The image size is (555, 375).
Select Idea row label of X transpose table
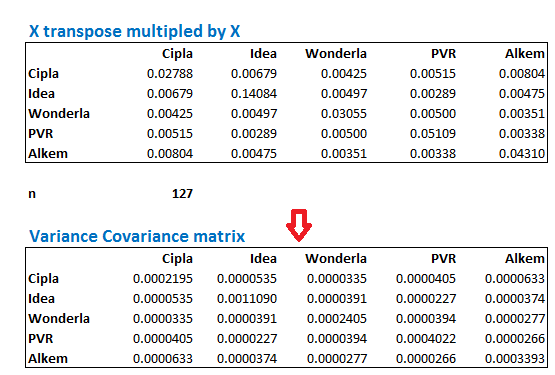pos(41,94)
